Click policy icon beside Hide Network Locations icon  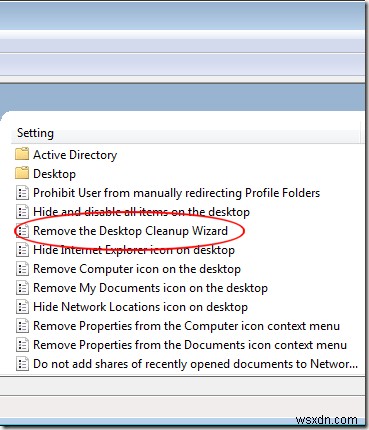pyautogui.click(x=22, y=307)
